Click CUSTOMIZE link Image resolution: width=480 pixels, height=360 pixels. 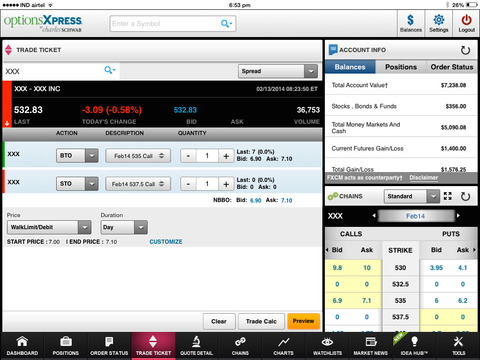166,242
